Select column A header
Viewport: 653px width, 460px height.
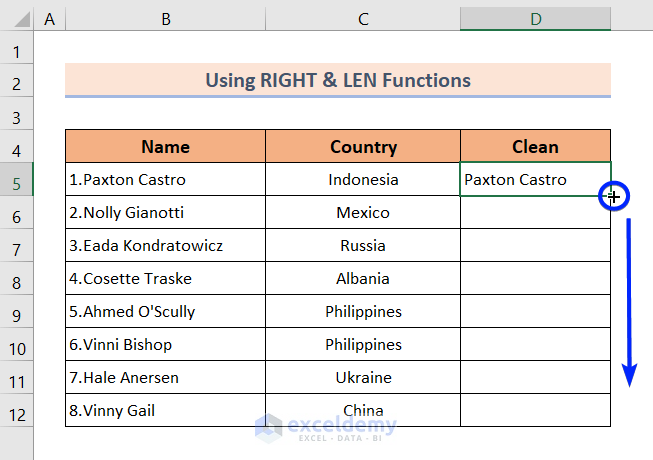pyautogui.click(x=50, y=18)
